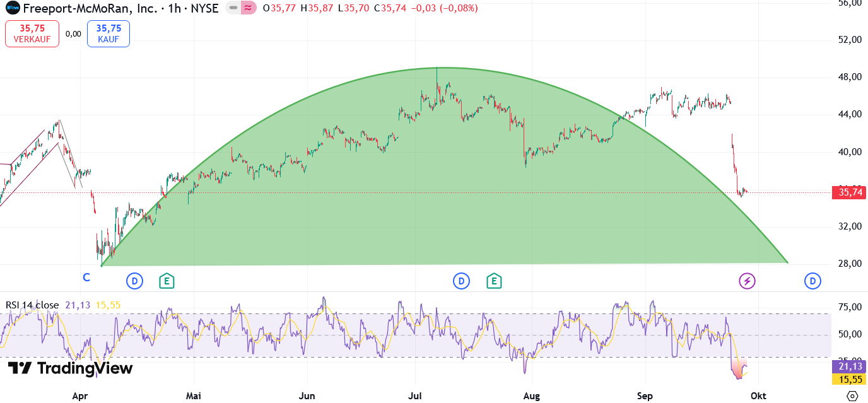Image resolution: width=868 pixels, height=403 pixels.
Task: Click the 32,00 price axis label
Action: click(848, 226)
